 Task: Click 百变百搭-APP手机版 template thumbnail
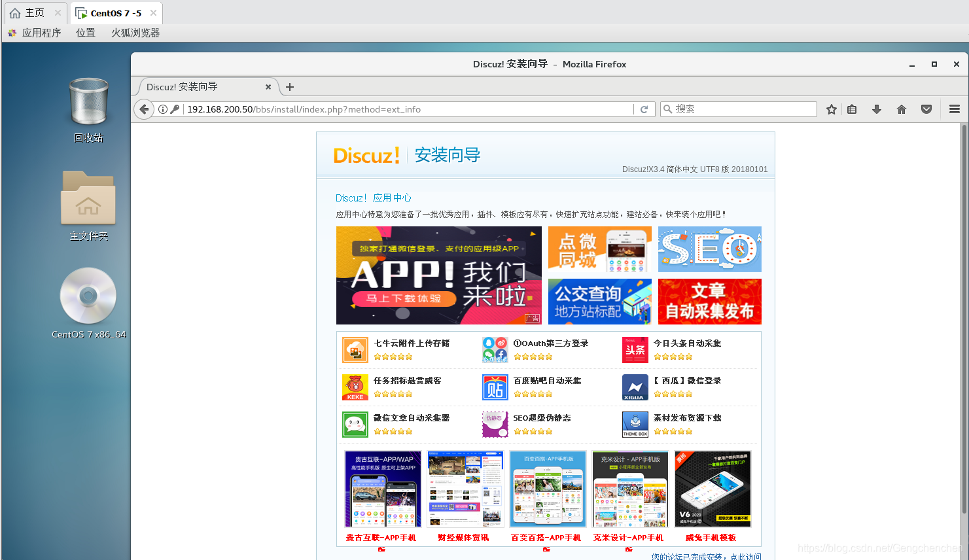[548, 489]
